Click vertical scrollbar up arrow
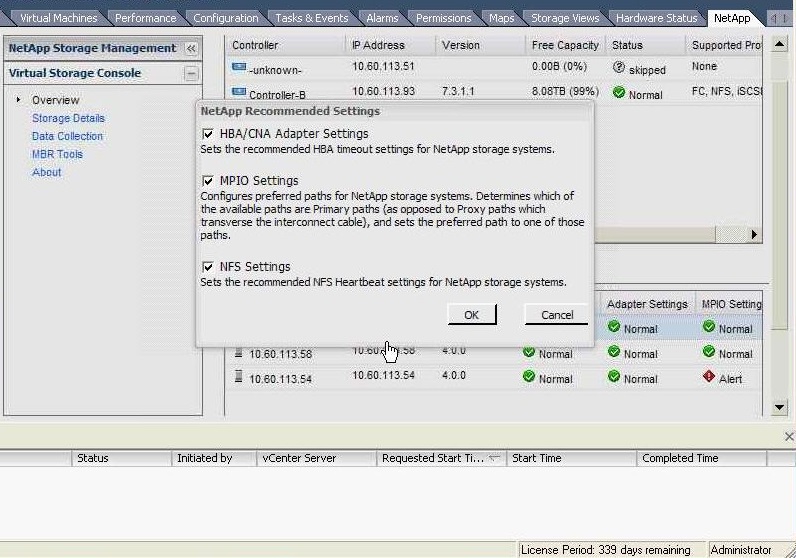796x558 pixels. pos(779,44)
